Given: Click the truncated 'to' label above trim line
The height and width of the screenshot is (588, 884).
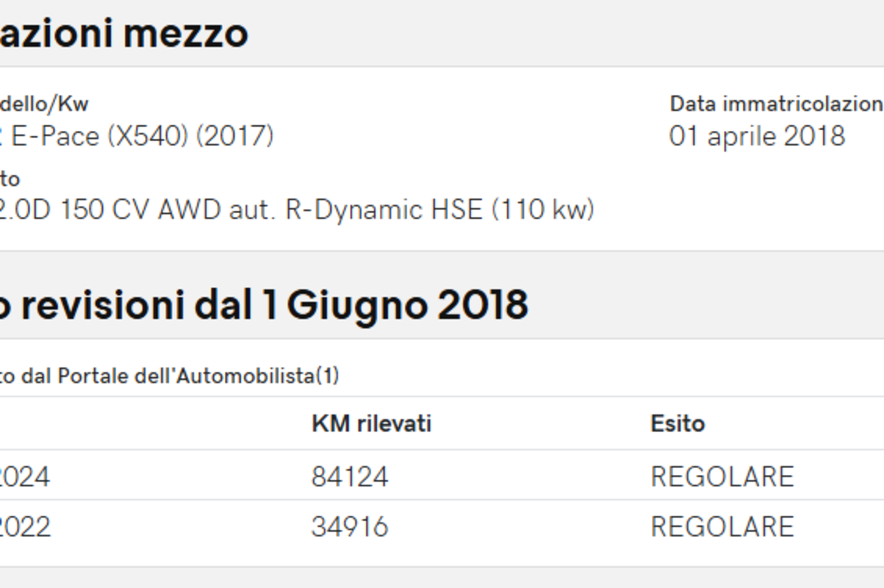Looking at the screenshot, I should (10, 179).
